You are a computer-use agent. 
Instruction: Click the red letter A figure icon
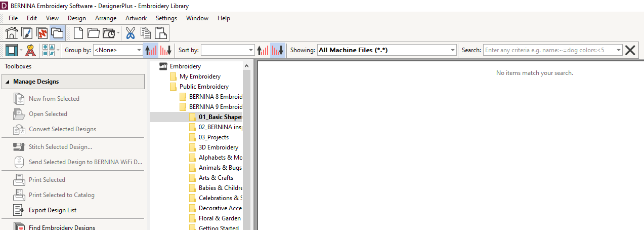pyautogui.click(x=31, y=50)
